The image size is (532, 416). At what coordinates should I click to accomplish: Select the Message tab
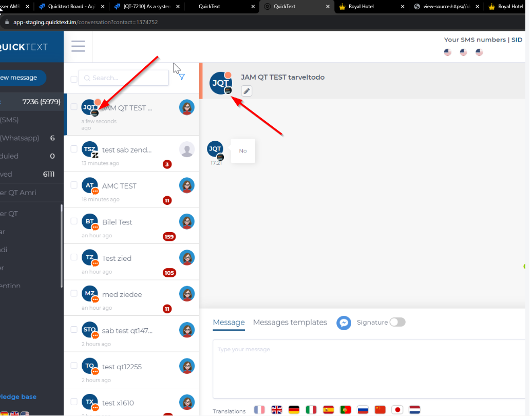(x=229, y=322)
